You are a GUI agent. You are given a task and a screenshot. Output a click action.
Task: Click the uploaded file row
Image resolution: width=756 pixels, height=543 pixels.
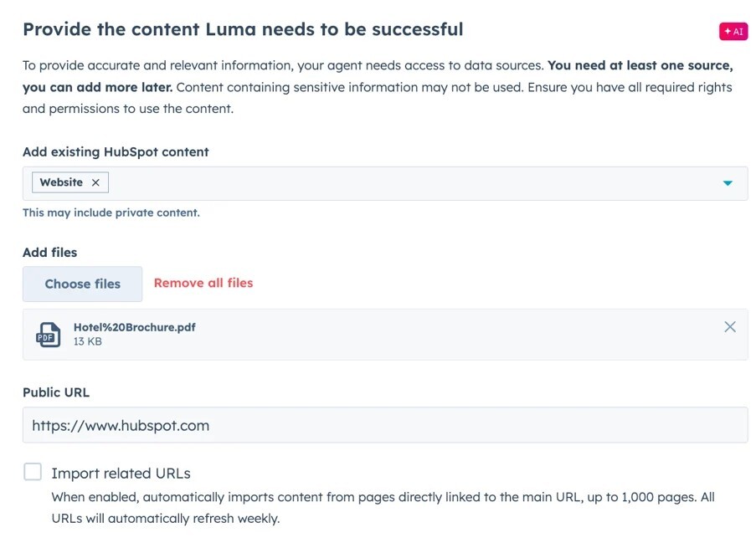[385, 335]
